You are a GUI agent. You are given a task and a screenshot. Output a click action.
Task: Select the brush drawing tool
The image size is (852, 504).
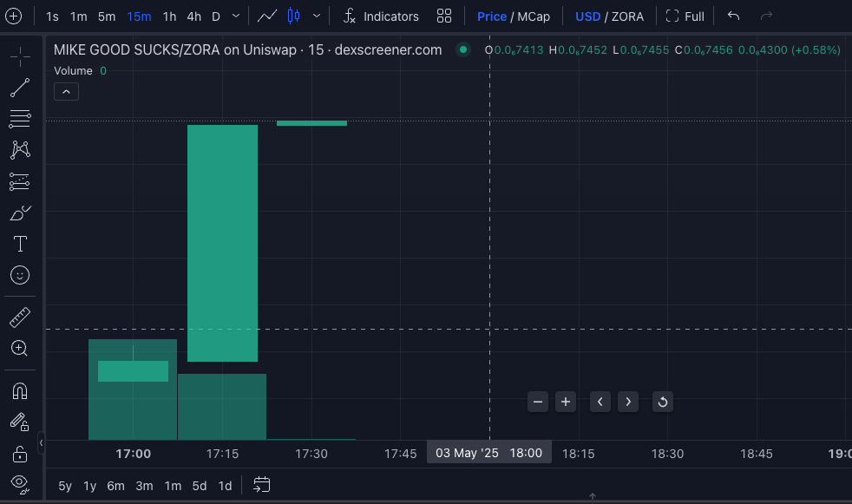pos(20,213)
